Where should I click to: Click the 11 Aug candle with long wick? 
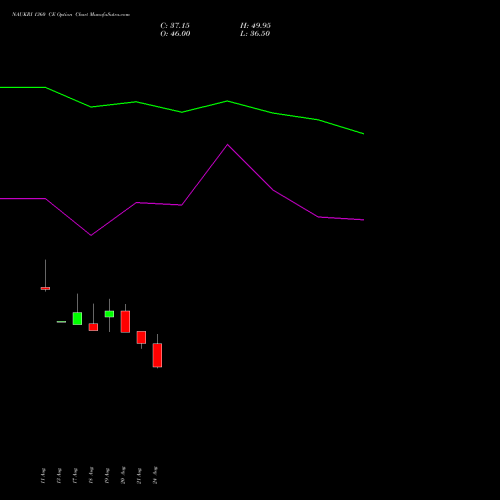coord(45,288)
